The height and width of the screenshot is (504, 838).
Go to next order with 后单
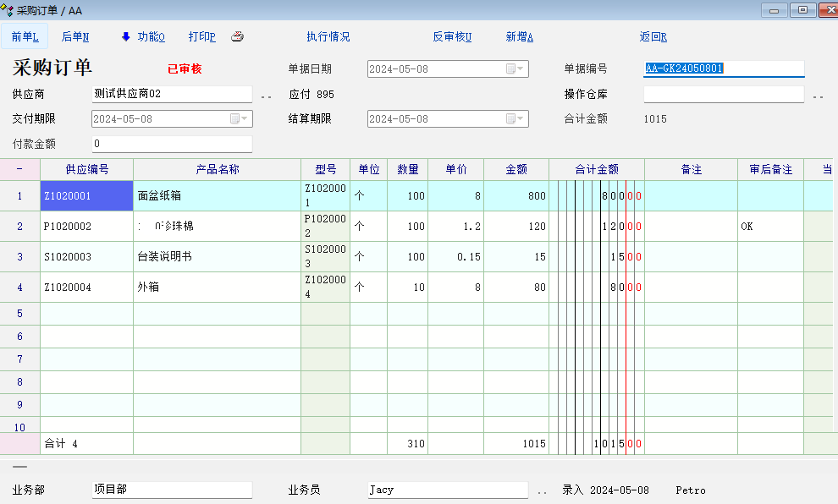[x=75, y=36]
